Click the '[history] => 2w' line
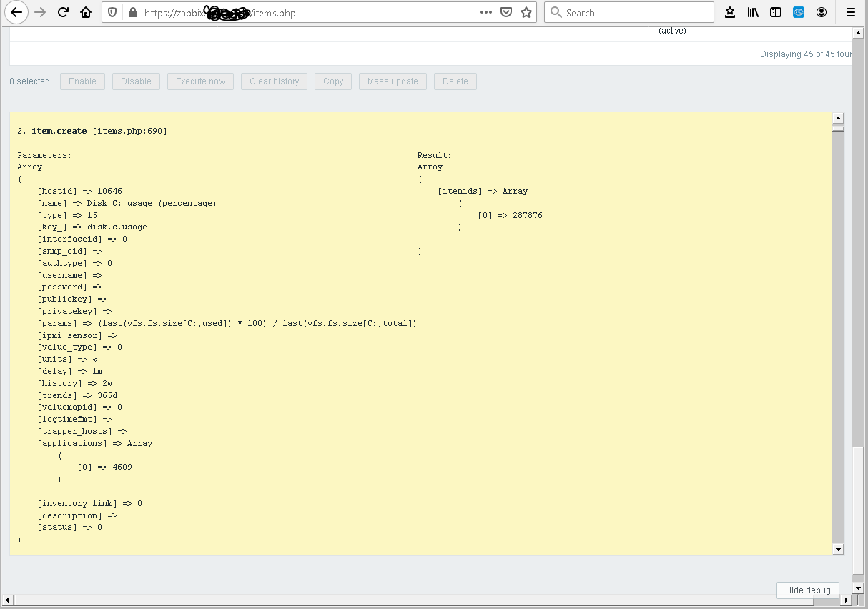This screenshot has width=868, height=609. [x=75, y=383]
